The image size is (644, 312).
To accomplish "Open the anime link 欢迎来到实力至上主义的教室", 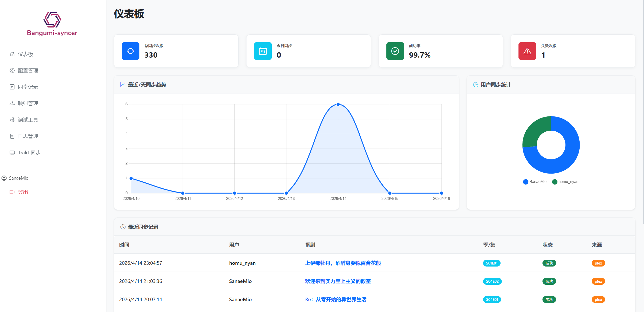I will [x=338, y=281].
